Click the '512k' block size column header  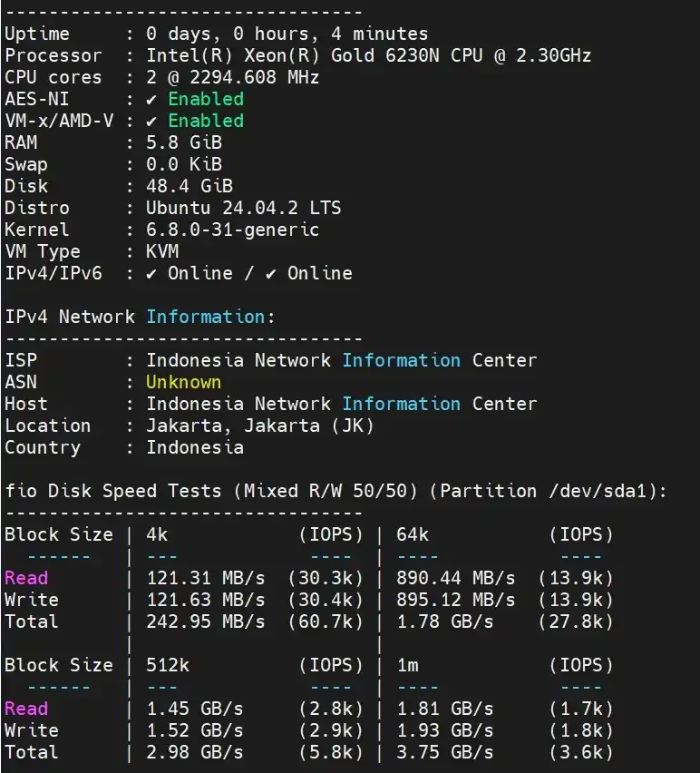pos(168,665)
